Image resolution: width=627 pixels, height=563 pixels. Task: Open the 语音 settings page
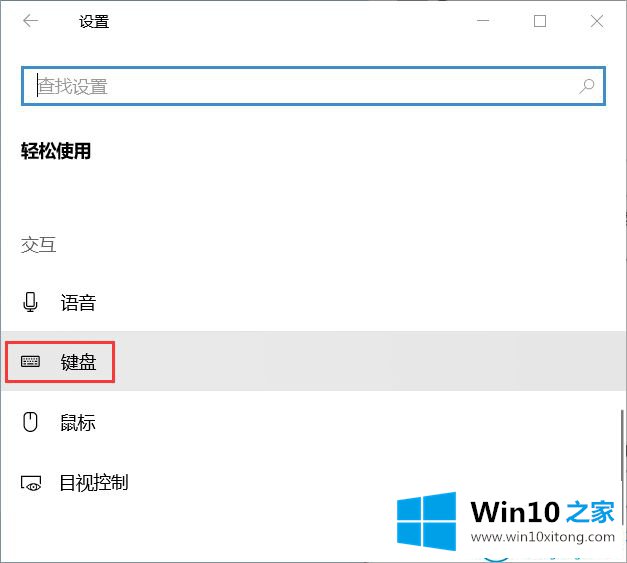pyautogui.click(x=313, y=302)
